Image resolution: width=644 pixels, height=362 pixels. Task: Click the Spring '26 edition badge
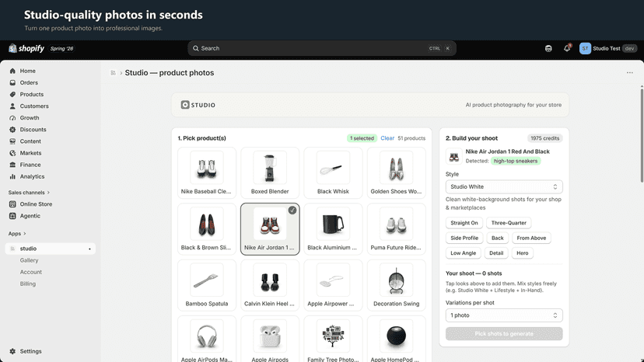coord(61,48)
